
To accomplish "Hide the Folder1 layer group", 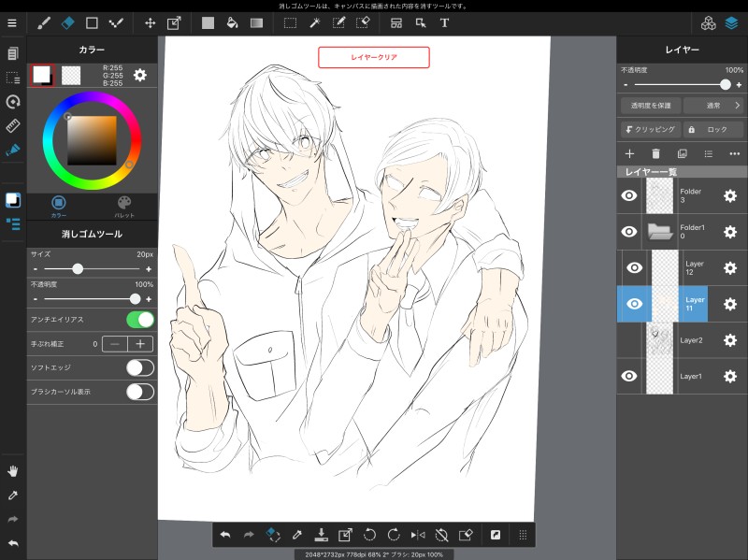I will (x=629, y=232).
